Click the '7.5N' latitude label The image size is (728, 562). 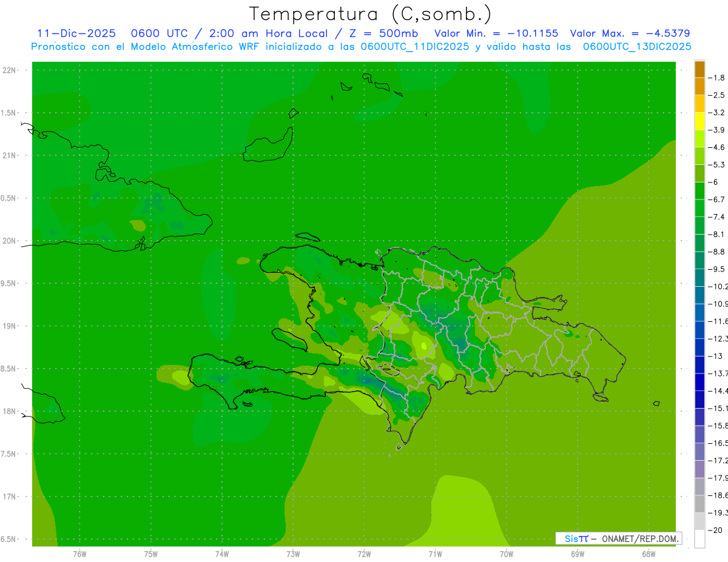click(x=8, y=454)
